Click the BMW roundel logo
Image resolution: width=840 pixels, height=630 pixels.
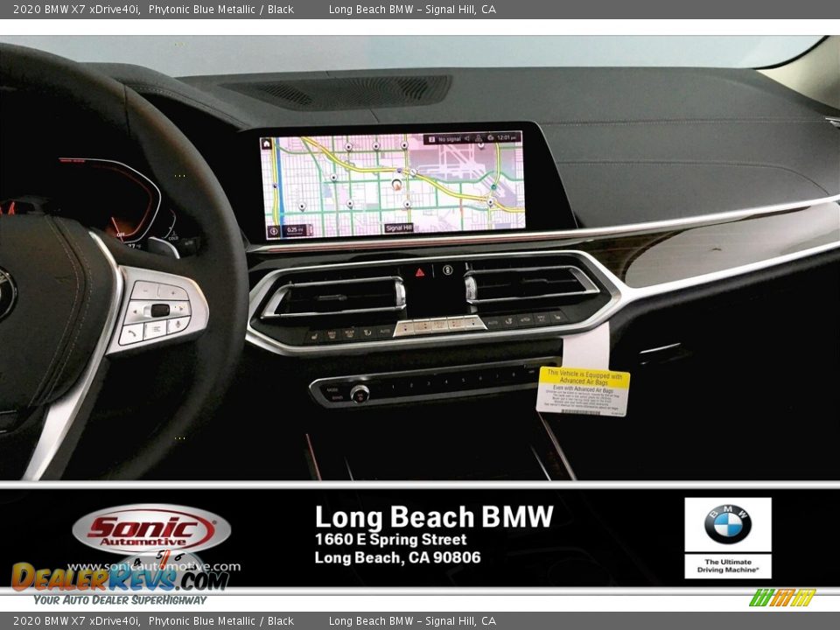click(x=727, y=524)
